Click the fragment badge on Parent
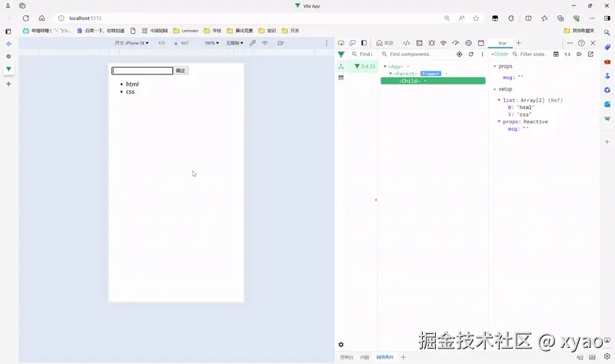The width and height of the screenshot is (615, 364). (x=430, y=74)
